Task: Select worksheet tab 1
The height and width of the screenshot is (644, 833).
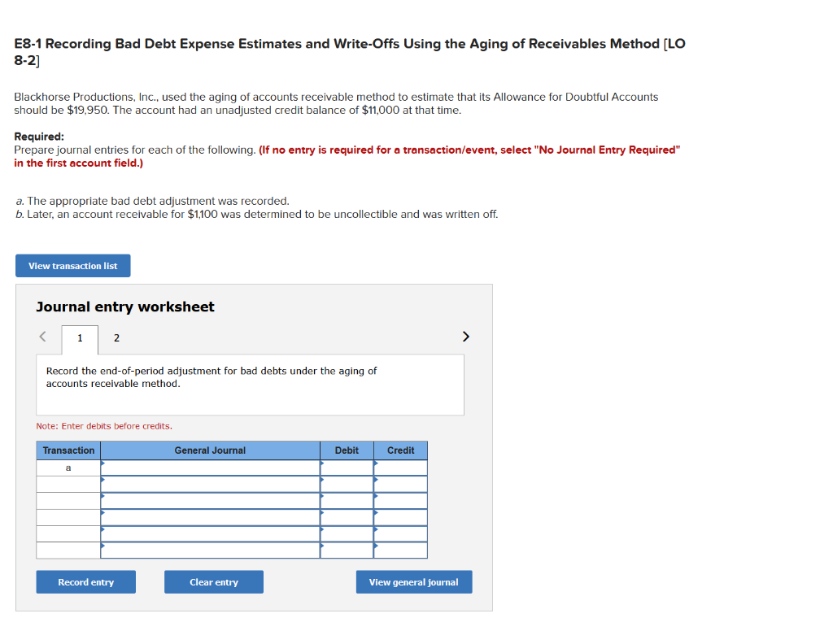Action: (x=79, y=337)
